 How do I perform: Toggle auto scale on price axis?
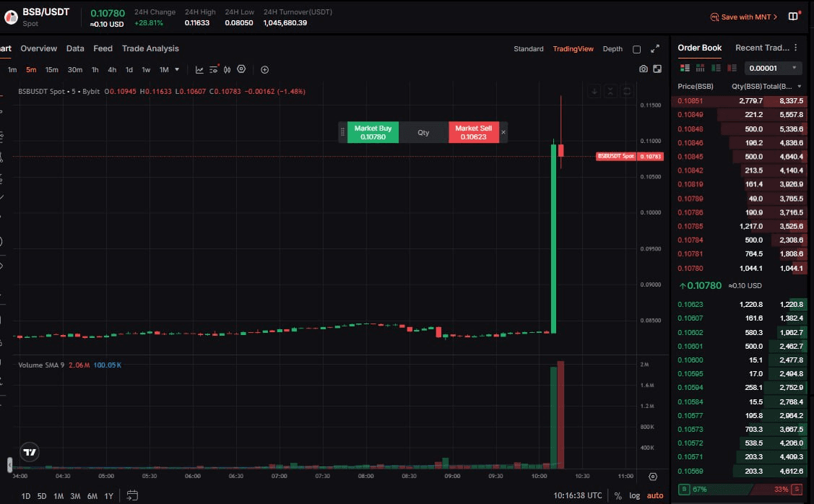point(654,495)
